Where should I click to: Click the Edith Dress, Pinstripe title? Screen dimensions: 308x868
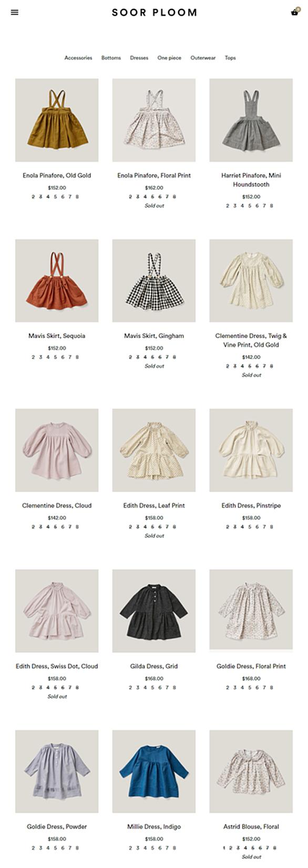[251, 506]
